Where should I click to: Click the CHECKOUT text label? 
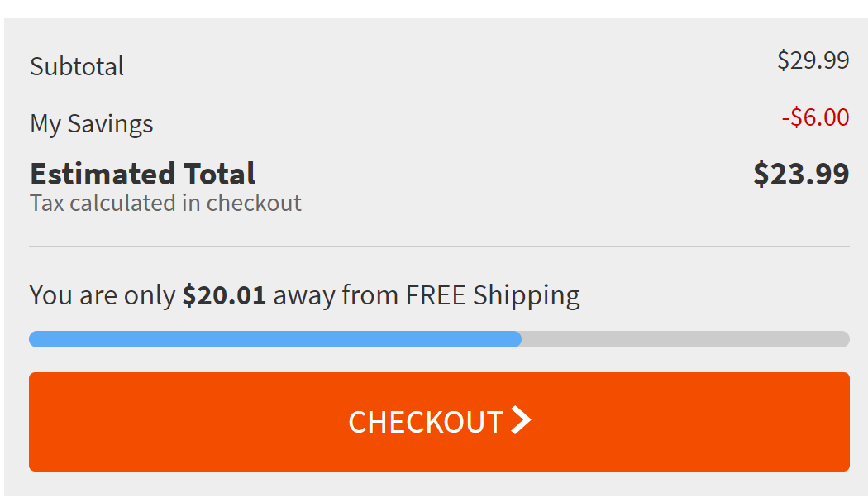pyautogui.click(x=426, y=422)
